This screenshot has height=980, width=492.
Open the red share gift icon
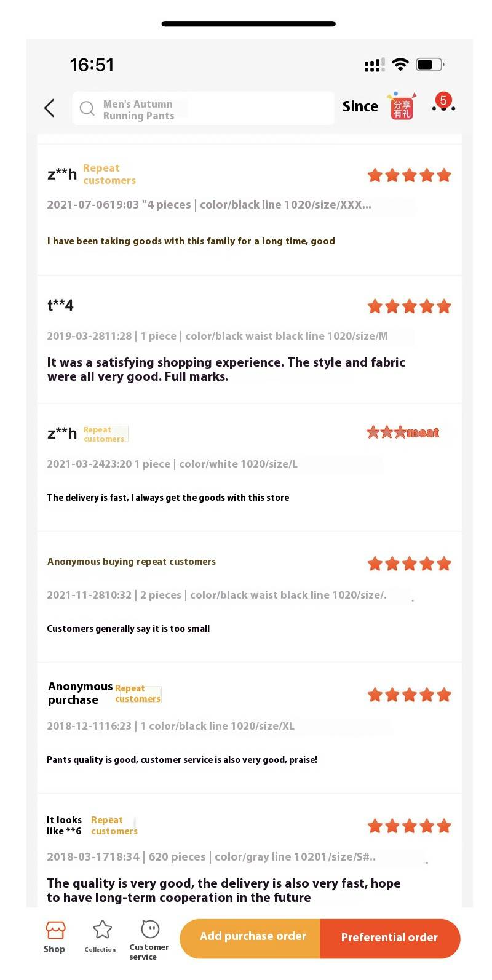coord(402,106)
